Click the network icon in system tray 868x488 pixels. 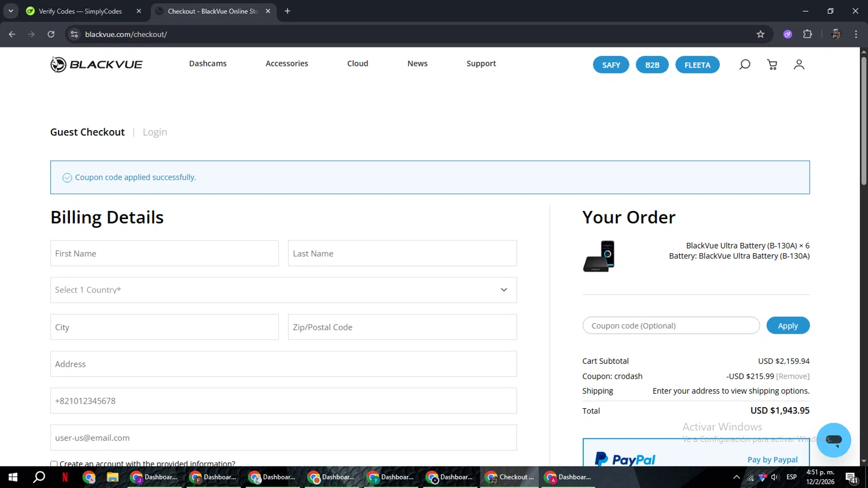pyautogui.click(x=751, y=477)
